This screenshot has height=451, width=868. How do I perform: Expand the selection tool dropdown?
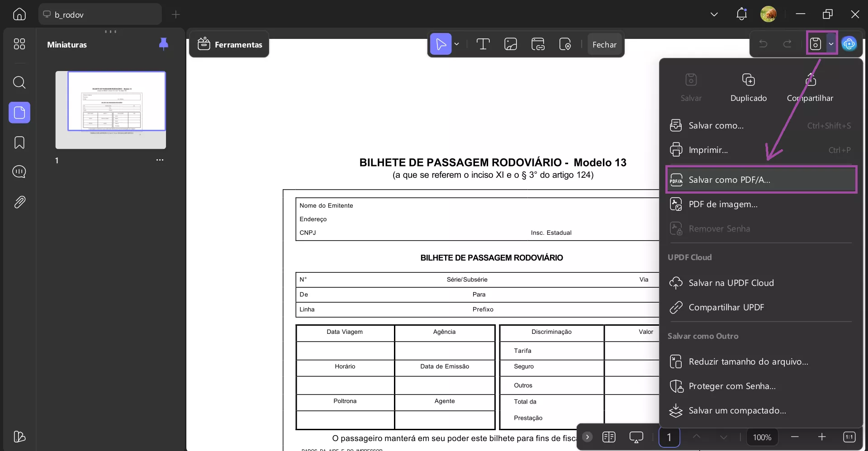click(458, 44)
